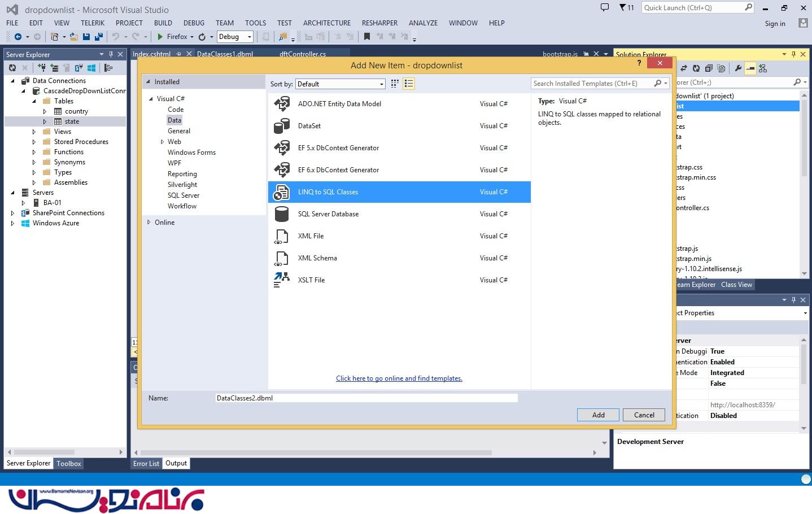
Task: Switch templates to small icons view
Action: [x=395, y=84]
